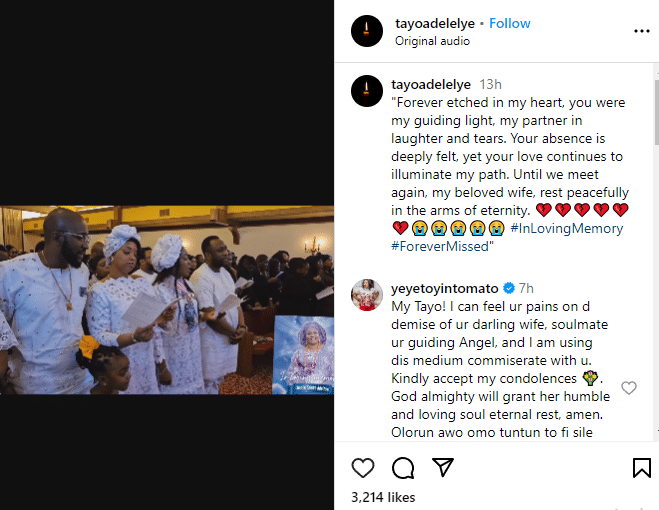Screen dimensions: 659x510
Task: Click header candle profile avatar
Action: coord(367,31)
